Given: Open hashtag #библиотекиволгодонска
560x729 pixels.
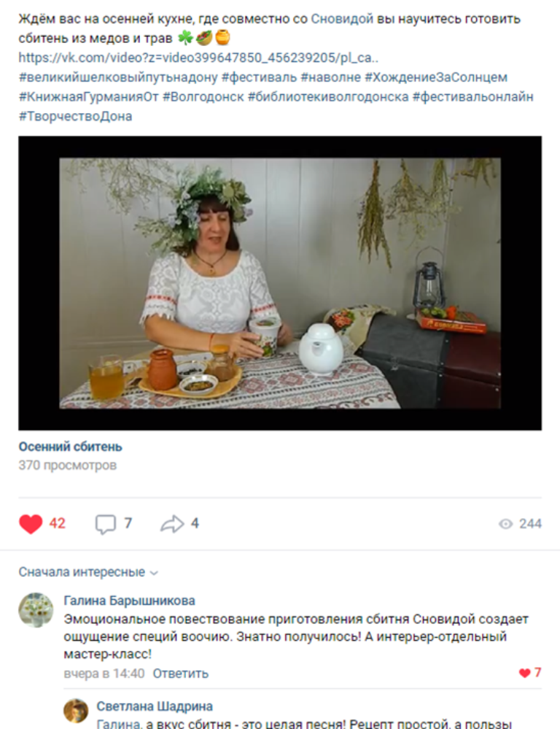Looking at the screenshot, I should click(328, 97).
